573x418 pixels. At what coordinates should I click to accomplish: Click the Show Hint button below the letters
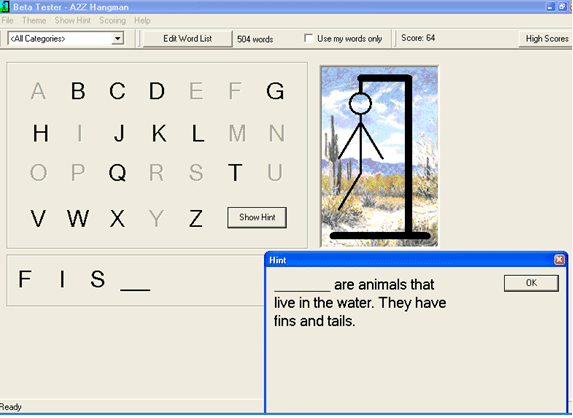click(257, 217)
